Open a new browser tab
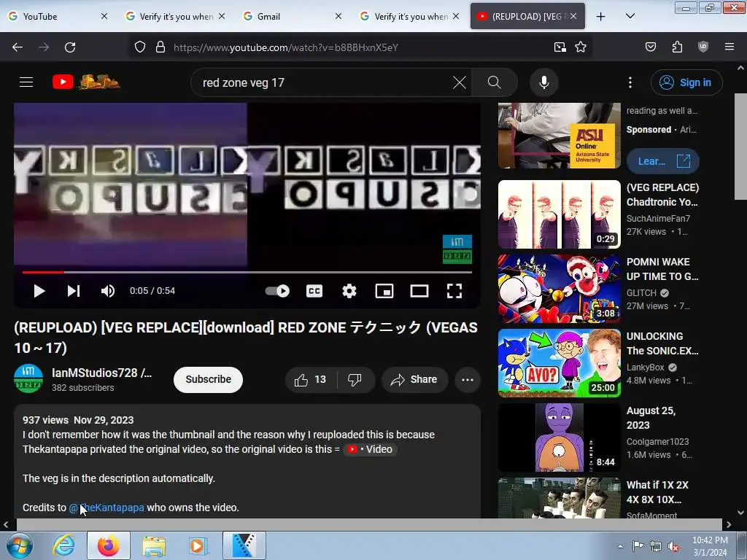This screenshot has height=560, width=747. pyautogui.click(x=601, y=17)
